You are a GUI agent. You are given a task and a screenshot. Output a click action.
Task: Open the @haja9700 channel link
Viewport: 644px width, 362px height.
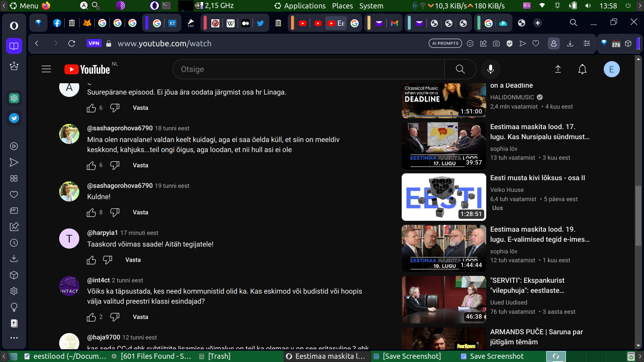104,337
